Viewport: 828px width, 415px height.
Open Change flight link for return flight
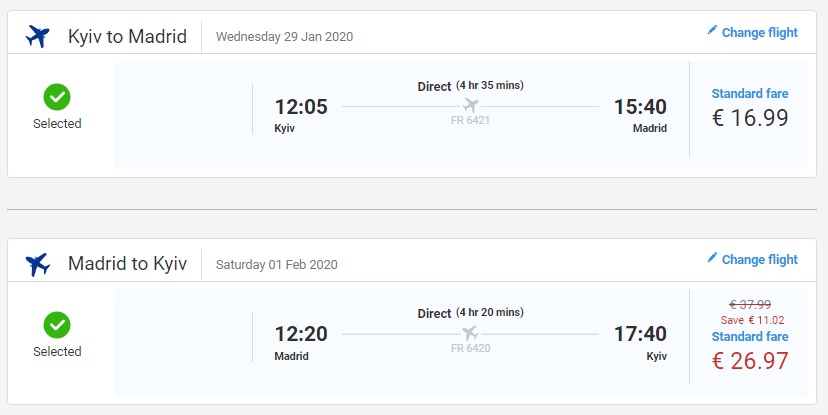[759, 259]
